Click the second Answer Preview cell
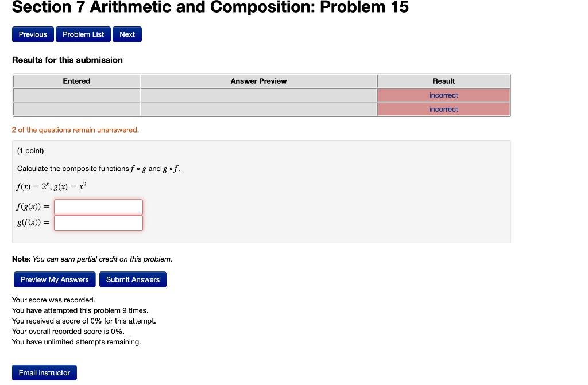Viewport: 588px width, 385px height. tap(258, 109)
